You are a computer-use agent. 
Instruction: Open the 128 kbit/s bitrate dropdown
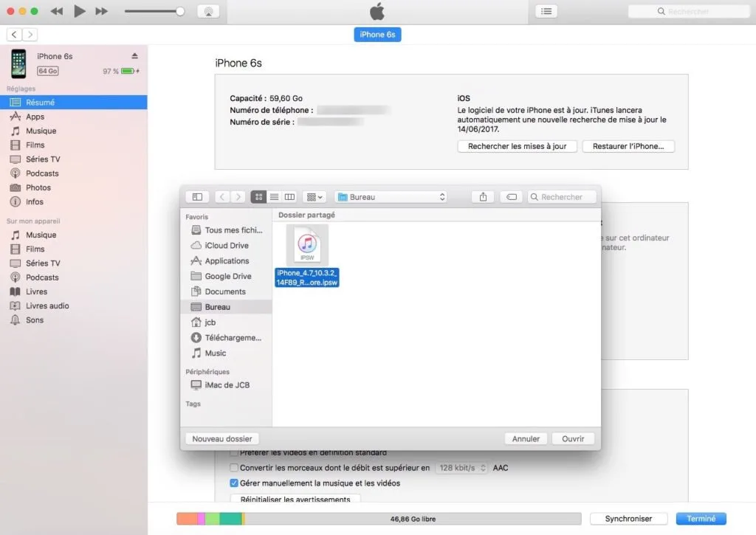pyautogui.click(x=462, y=468)
